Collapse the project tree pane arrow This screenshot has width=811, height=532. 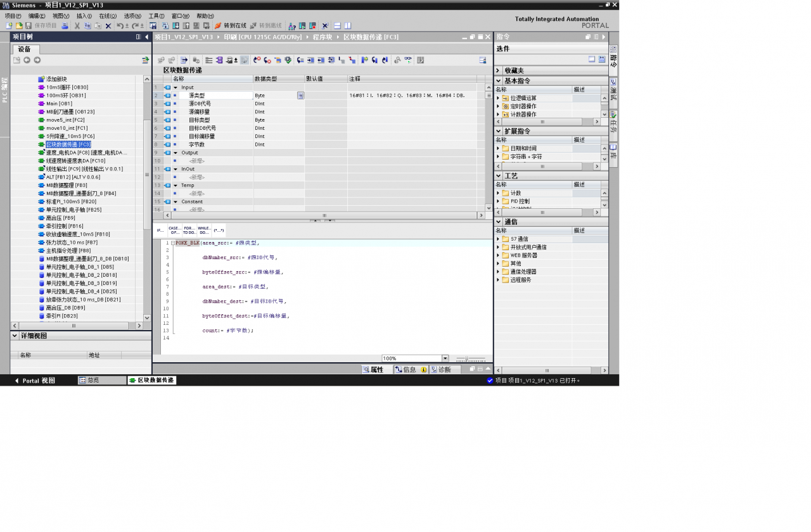[x=147, y=37]
